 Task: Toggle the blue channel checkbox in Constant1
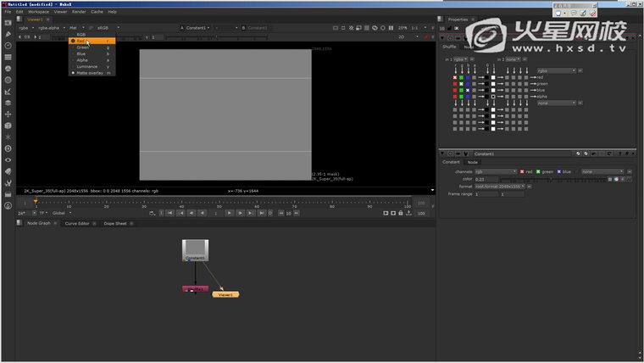559,171
